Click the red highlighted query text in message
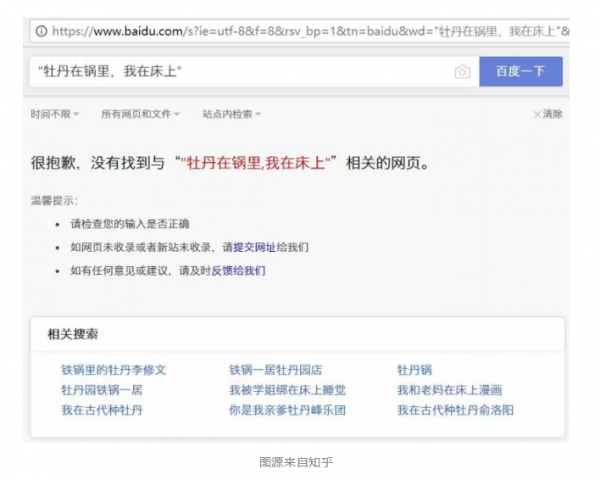600x480 pixels. tap(255, 163)
